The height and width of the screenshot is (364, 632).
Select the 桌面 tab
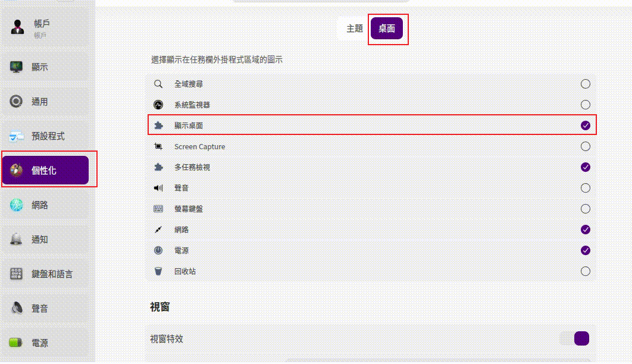coord(387,29)
